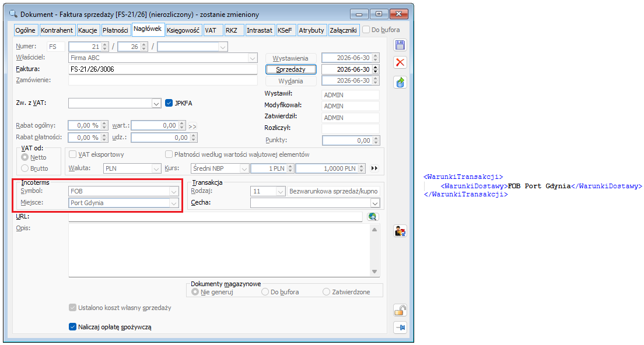Viewport: 644px width, 345px height.
Task: Open the Cecha dropdown
Action: point(375,203)
